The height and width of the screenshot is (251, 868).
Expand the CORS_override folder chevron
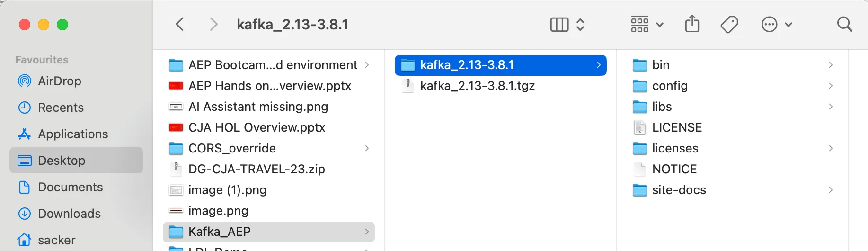tap(367, 148)
